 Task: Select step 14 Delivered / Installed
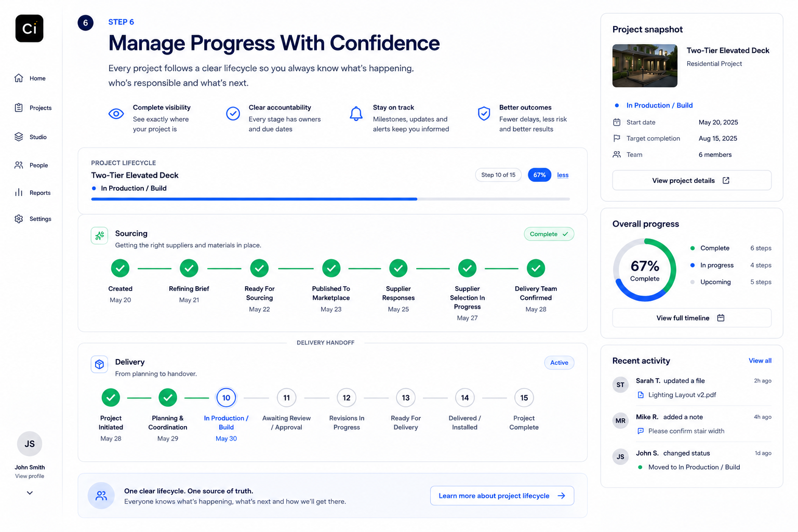click(465, 397)
